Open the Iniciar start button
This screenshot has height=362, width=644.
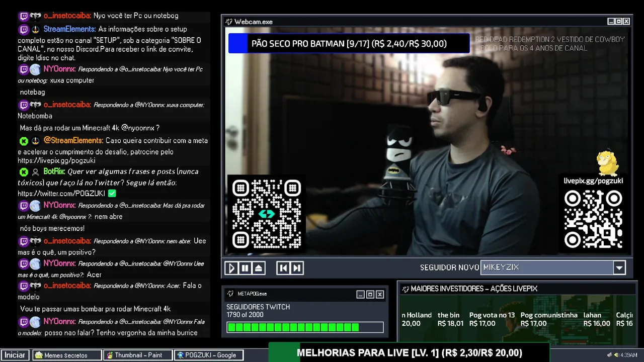15,355
